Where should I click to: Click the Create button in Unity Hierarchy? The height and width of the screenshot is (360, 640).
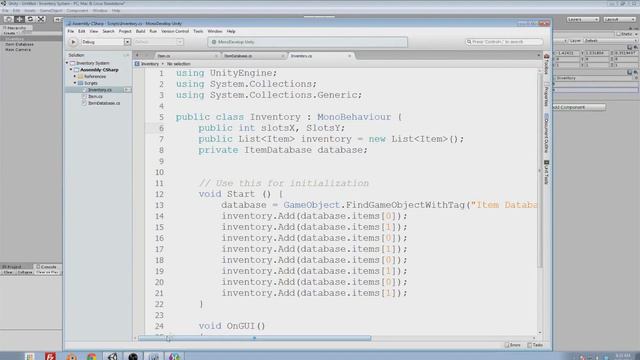10,33
